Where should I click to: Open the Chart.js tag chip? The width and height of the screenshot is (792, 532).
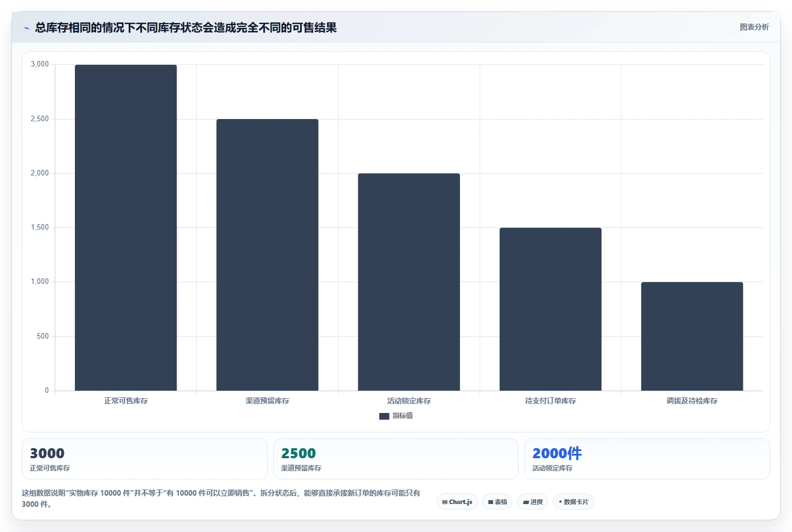pyautogui.click(x=457, y=502)
